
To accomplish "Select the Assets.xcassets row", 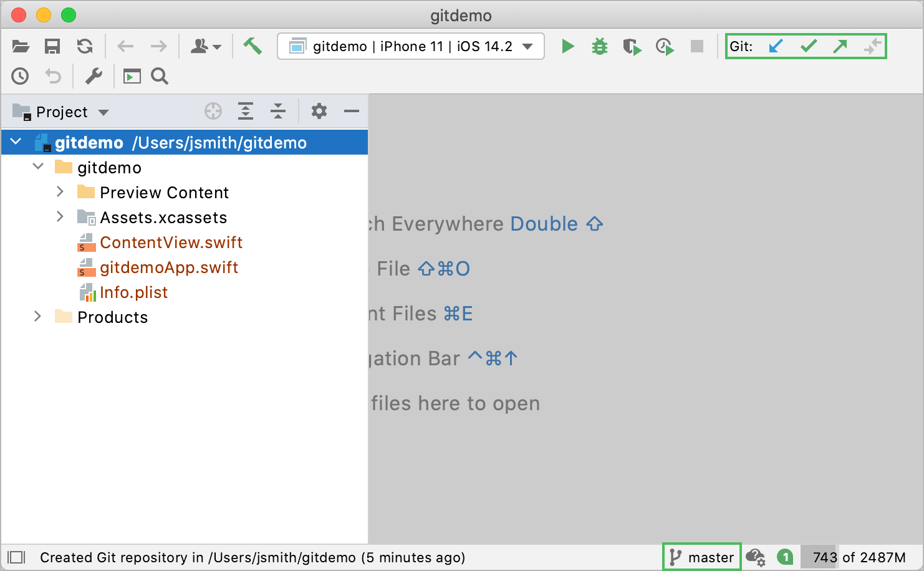I will 185,217.
